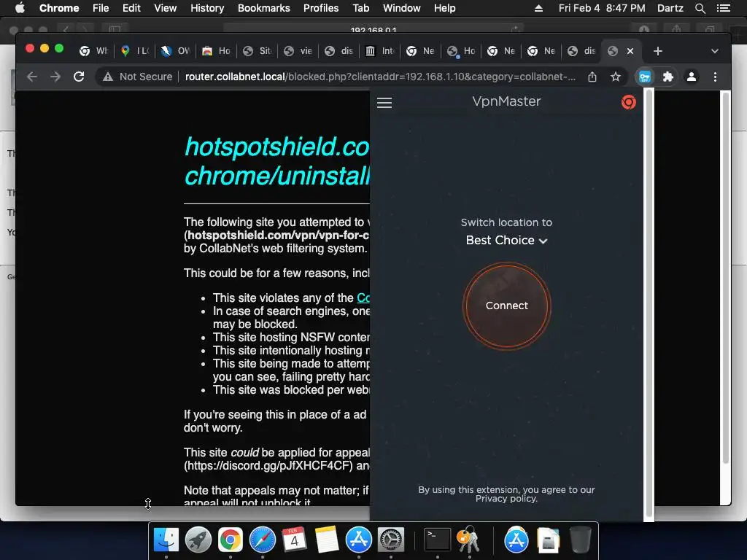Open the Tab menu
This screenshot has height=560, width=747.
click(x=360, y=8)
